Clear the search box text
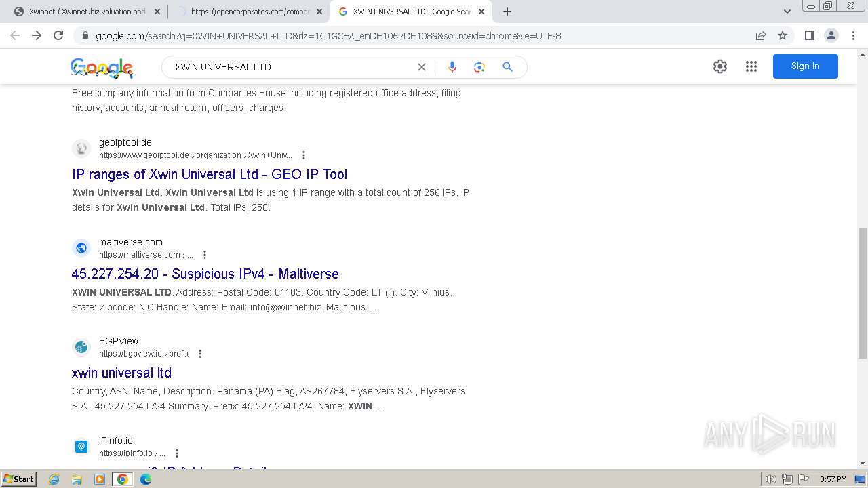The image size is (868, 488). (422, 67)
